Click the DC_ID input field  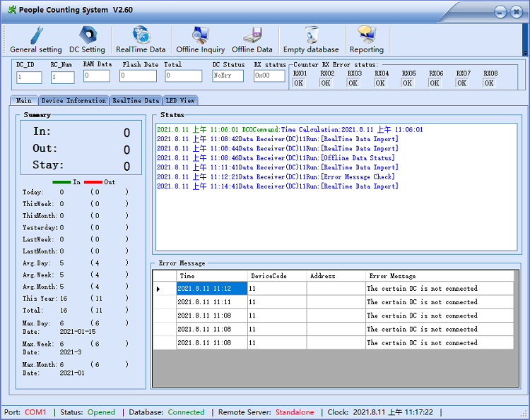pos(29,78)
